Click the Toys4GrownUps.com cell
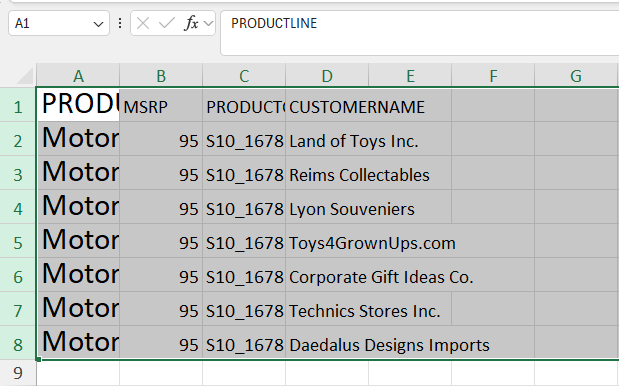This screenshot has height=386, width=619. coord(327,241)
